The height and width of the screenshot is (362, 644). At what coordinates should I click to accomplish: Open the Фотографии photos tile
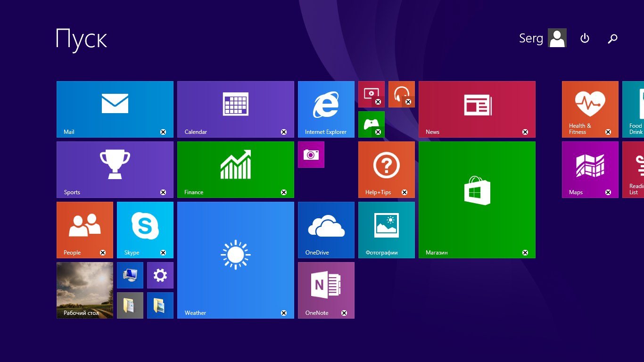click(387, 230)
